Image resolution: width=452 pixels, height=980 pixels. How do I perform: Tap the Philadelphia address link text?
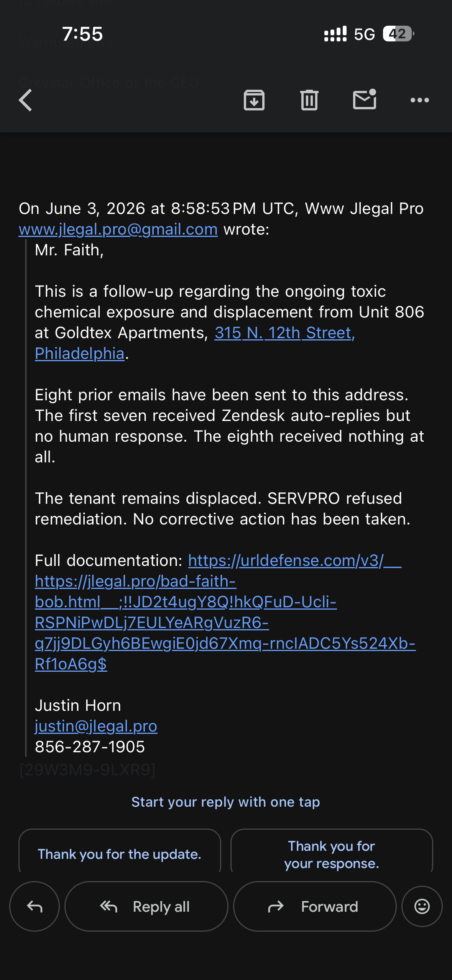pyautogui.click(x=80, y=354)
